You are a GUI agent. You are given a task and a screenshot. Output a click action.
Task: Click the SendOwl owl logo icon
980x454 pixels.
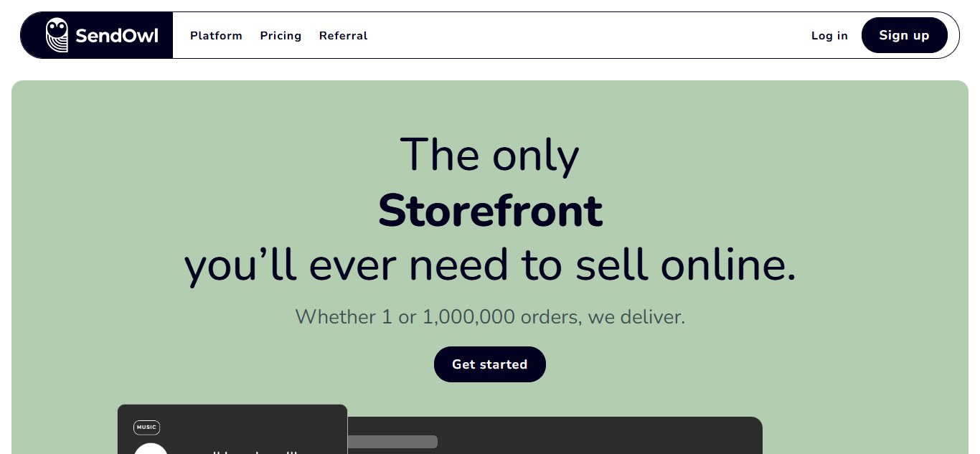pyautogui.click(x=57, y=35)
